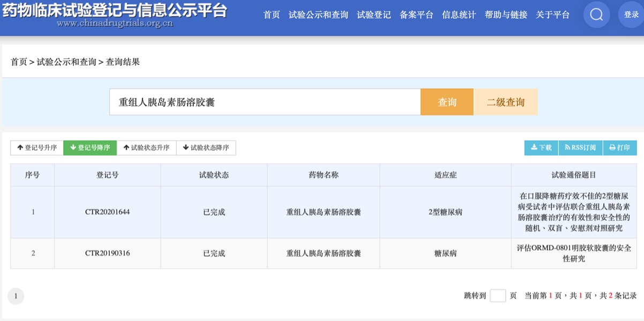
Task: Print the results with 打印 button
Action: (x=620, y=148)
